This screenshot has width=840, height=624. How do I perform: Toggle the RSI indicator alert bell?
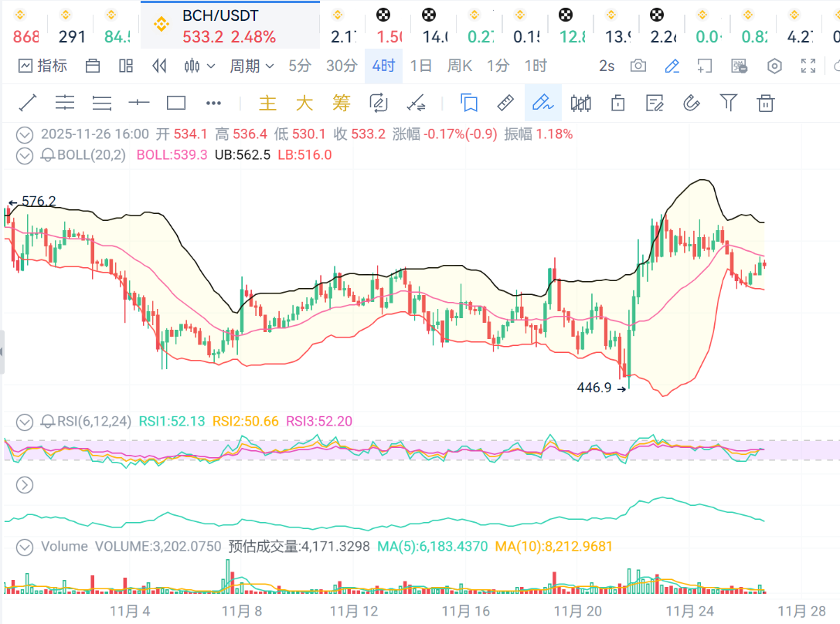click(x=48, y=422)
